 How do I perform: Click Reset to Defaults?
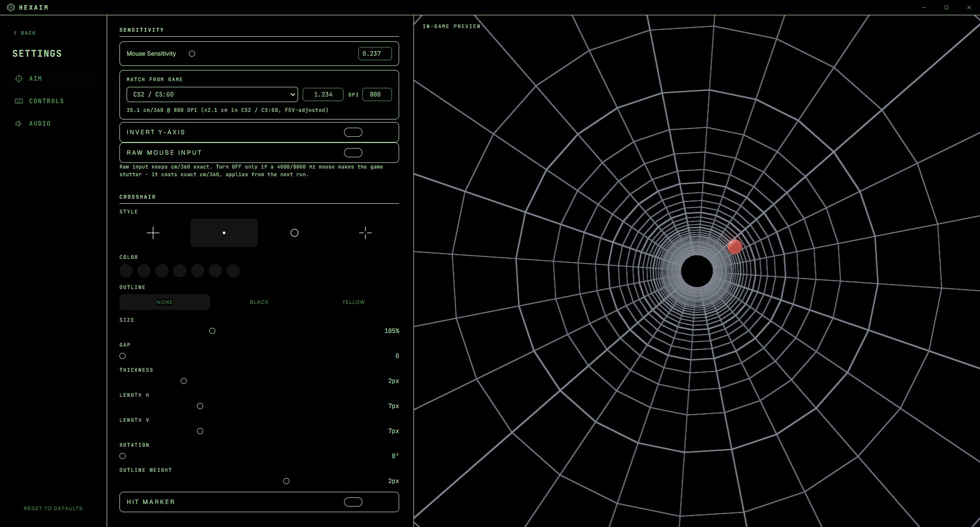(x=53, y=509)
